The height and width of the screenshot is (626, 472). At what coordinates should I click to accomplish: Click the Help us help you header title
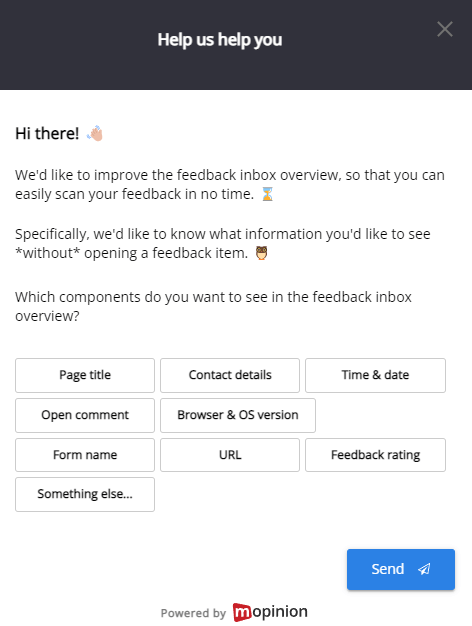click(x=220, y=40)
